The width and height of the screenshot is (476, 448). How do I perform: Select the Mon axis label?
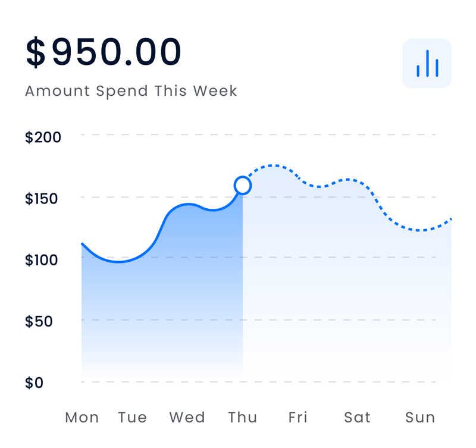click(82, 418)
